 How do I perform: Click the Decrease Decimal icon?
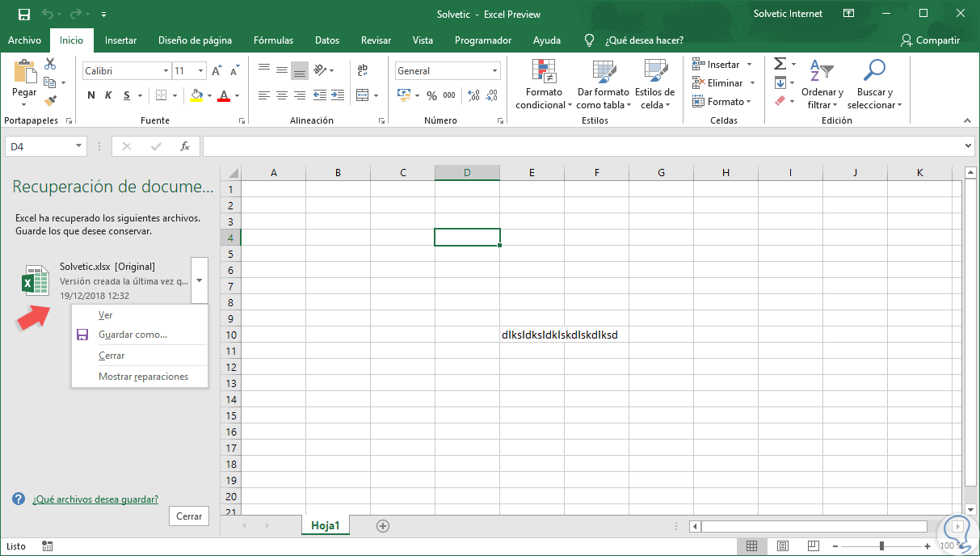[490, 95]
